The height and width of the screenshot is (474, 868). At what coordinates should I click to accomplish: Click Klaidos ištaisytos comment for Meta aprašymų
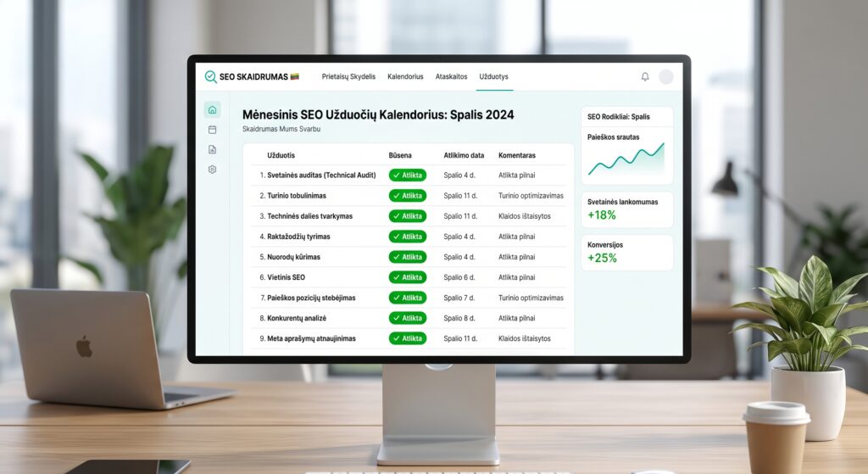[524, 338]
